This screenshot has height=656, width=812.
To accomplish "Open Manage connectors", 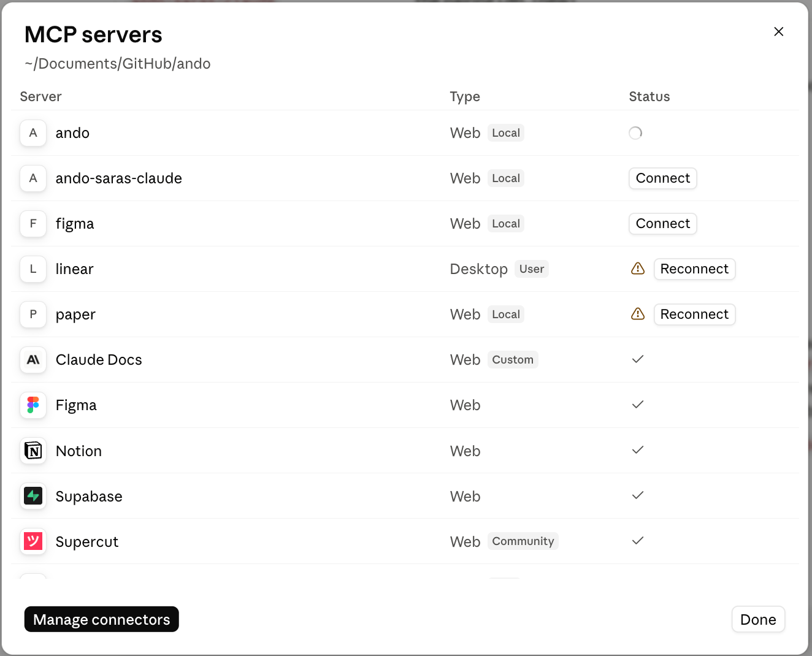I will [x=102, y=619].
